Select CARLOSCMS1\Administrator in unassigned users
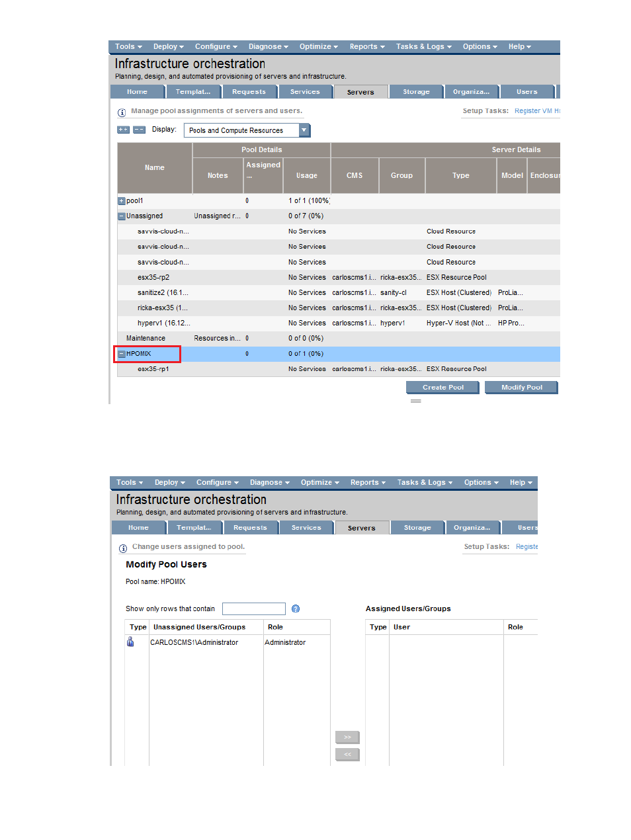Viewport: 631px width, 840px height. tap(194, 643)
